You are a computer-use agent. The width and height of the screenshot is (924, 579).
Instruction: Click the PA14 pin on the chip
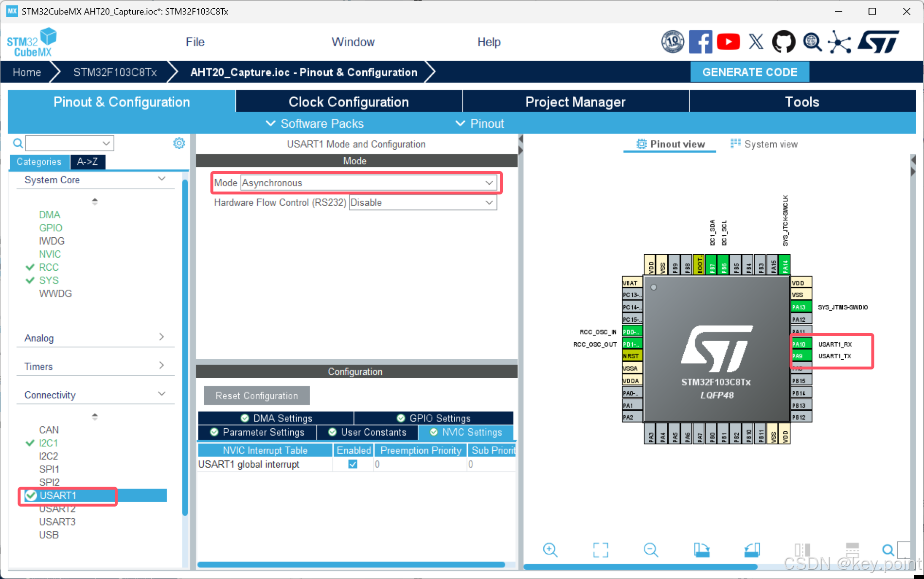click(785, 265)
